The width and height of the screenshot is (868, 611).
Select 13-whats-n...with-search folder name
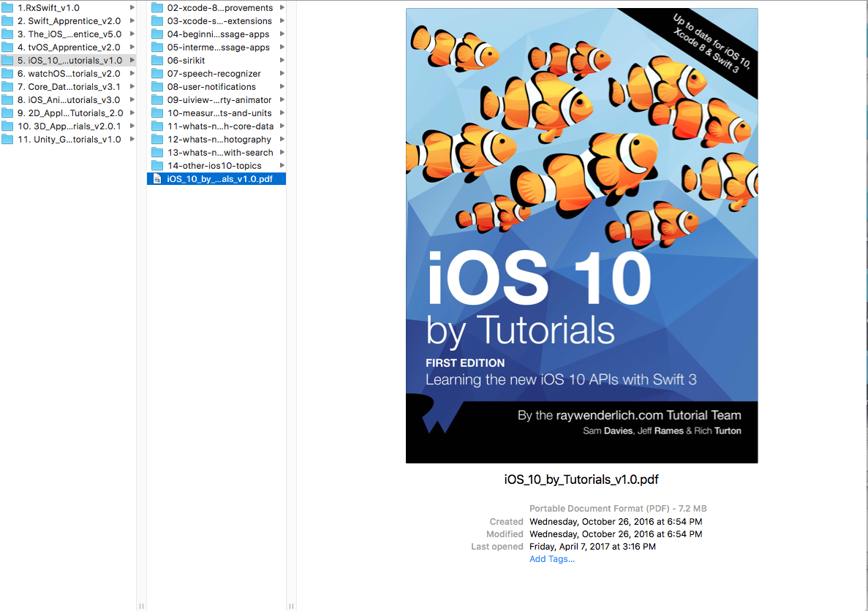pyautogui.click(x=220, y=152)
